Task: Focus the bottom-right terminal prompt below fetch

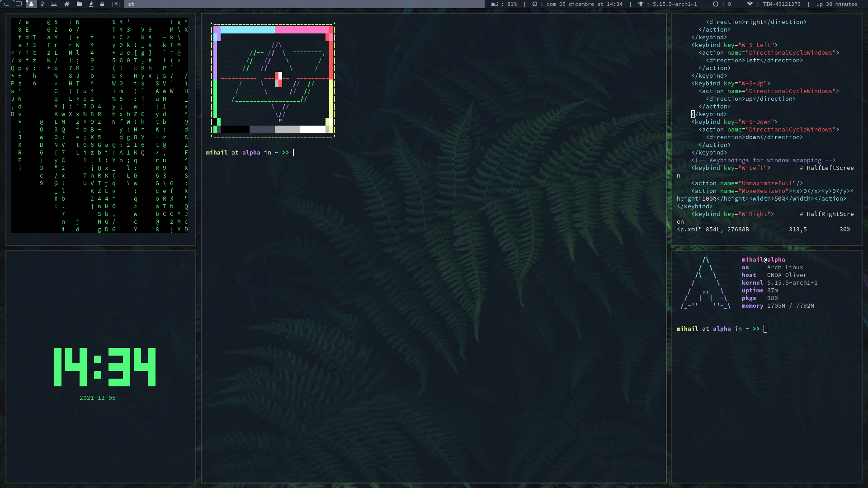Action: click(x=765, y=329)
